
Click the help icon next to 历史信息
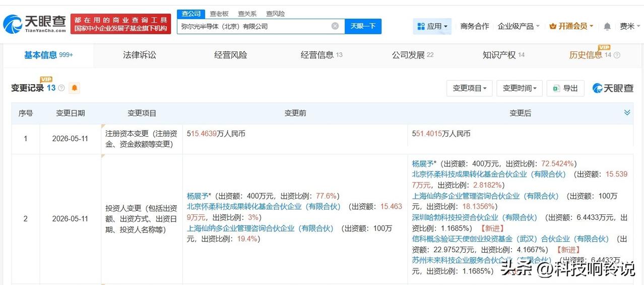coord(617,55)
